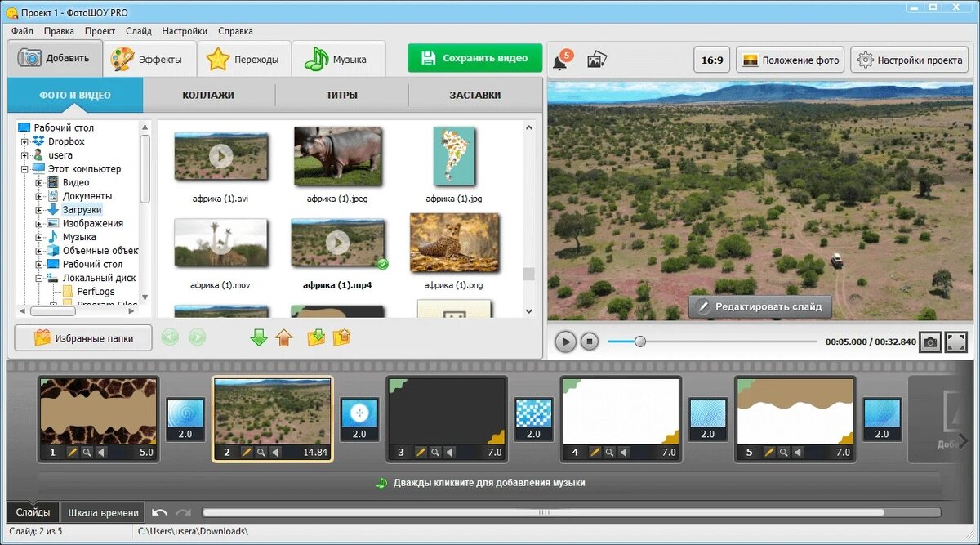Click the orange up arrow icon
The height and width of the screenshot is (545, 980).
click(x=283, y=337)
